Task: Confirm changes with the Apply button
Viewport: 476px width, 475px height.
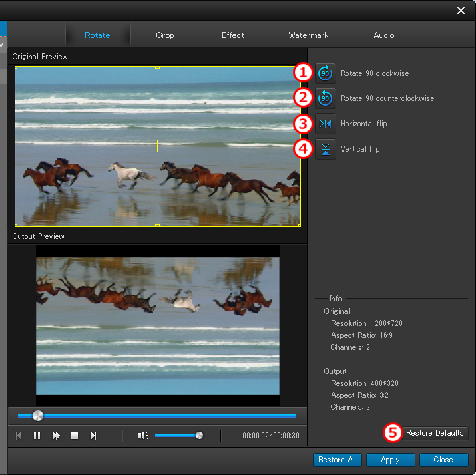Action: tap(390, 460)
